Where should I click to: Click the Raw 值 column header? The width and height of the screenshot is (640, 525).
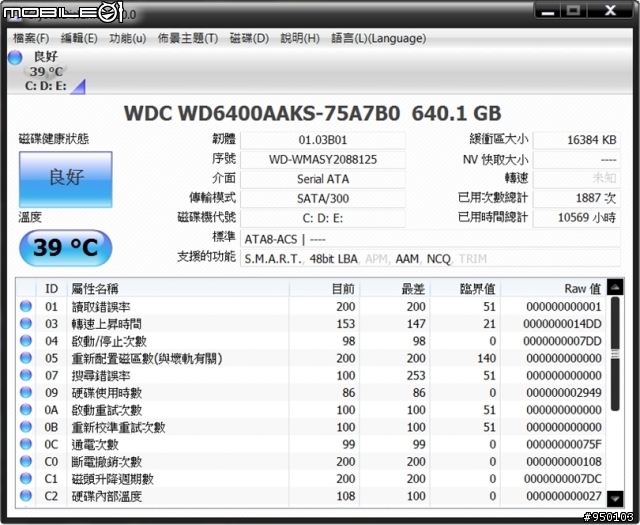tap(554, 289)
